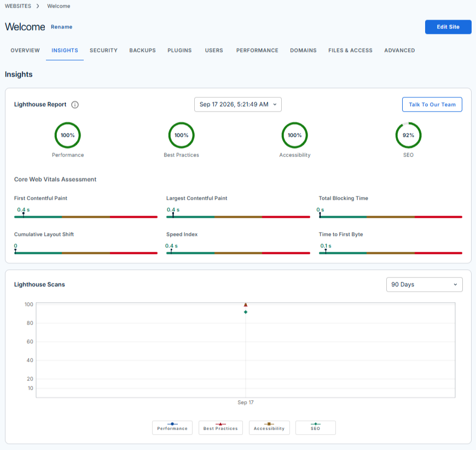Click the red Best Practices triangle chart marker

[x=246, y=305]
